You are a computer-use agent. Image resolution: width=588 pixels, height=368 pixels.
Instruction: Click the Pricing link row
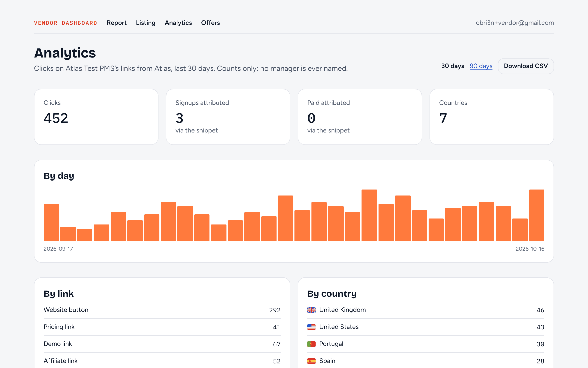tap(162, 327)
